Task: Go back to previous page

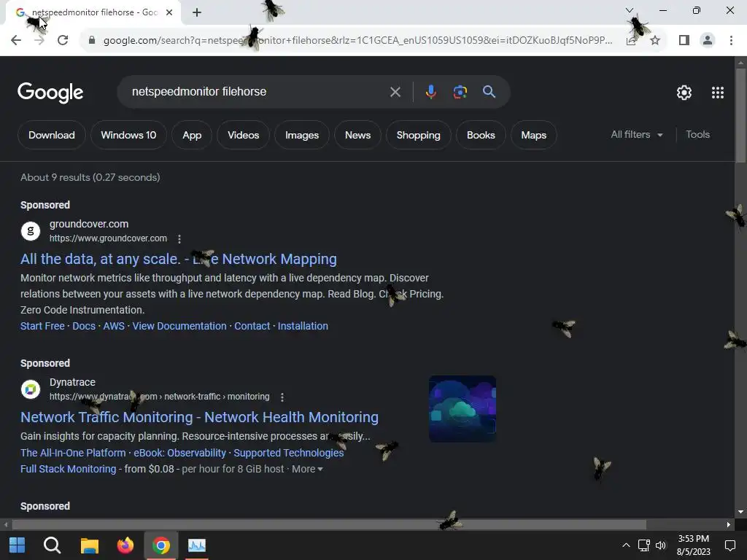Action: pos(16,41)
